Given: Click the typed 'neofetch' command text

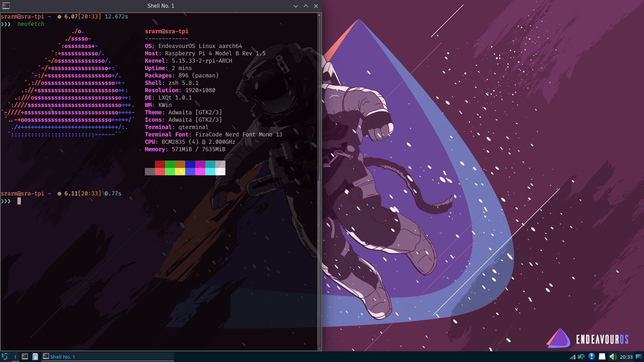Looking at the screenshot, I should pyautogui.click(x=31, y=24).
